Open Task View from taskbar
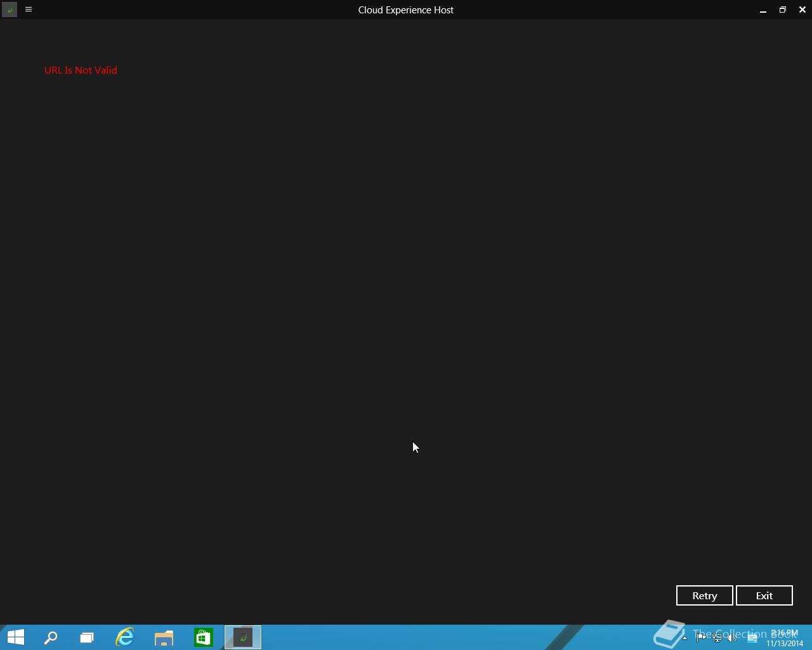Image resolution: width=812 pixels, height=650 pixels. [x=87, y=637]
